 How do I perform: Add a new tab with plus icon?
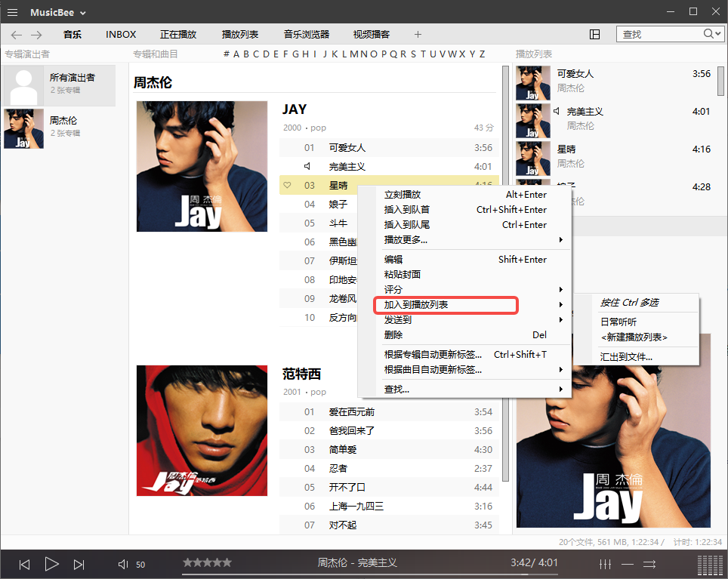(418, 34)
